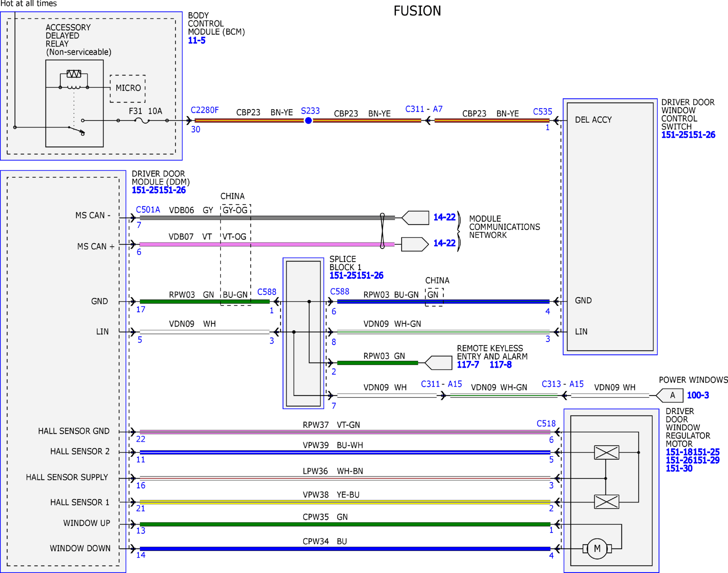Viewport: 728px width, 573px height.
Task: Click the Remote Keyless Entry off-page arrow
Action: (x=439, y=363)
